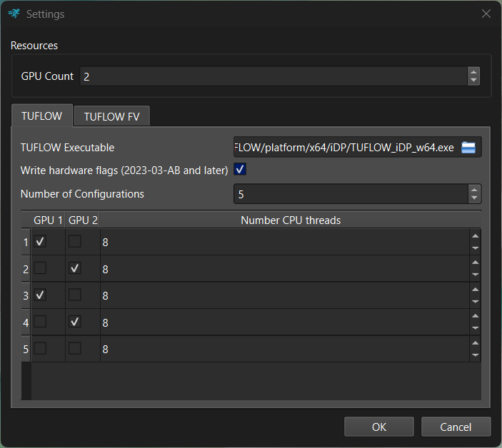This screenshot has height=448, width=502.
Task: Check GPU 1 for configuration 5
Action: pos(40,348)
